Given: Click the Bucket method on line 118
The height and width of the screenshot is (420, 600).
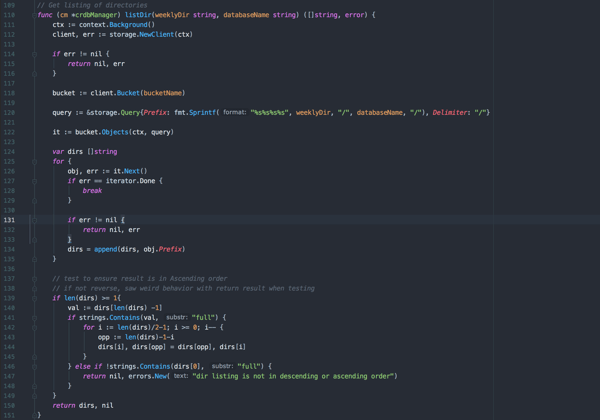Looking at the screenshot, I should pos(128,93).
